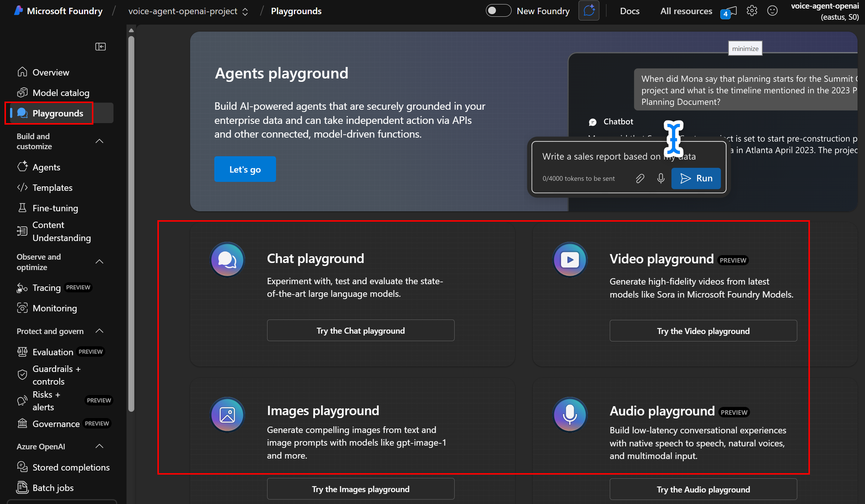Image resolution: width=865 pixels, height=504 pixels.
Task: Open the Docs link
Action: tap(629, 11)
